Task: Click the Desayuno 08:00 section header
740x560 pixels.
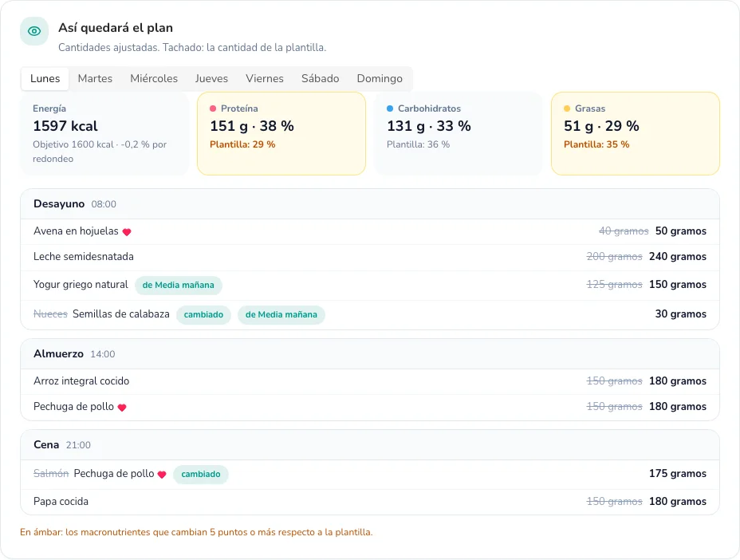Action: point(370,204)
